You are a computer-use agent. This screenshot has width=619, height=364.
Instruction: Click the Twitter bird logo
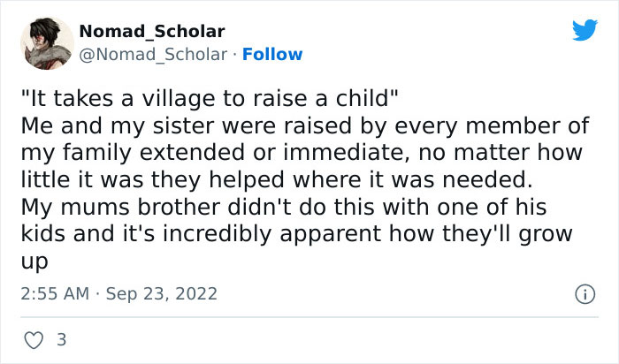pos(585,30)
